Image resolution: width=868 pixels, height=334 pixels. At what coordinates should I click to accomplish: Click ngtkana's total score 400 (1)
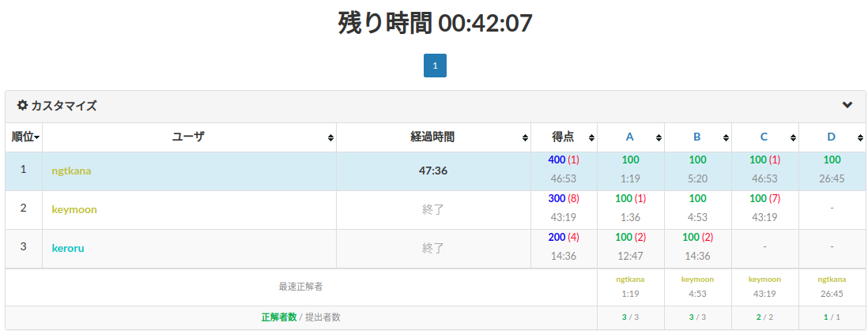(564, 159)
